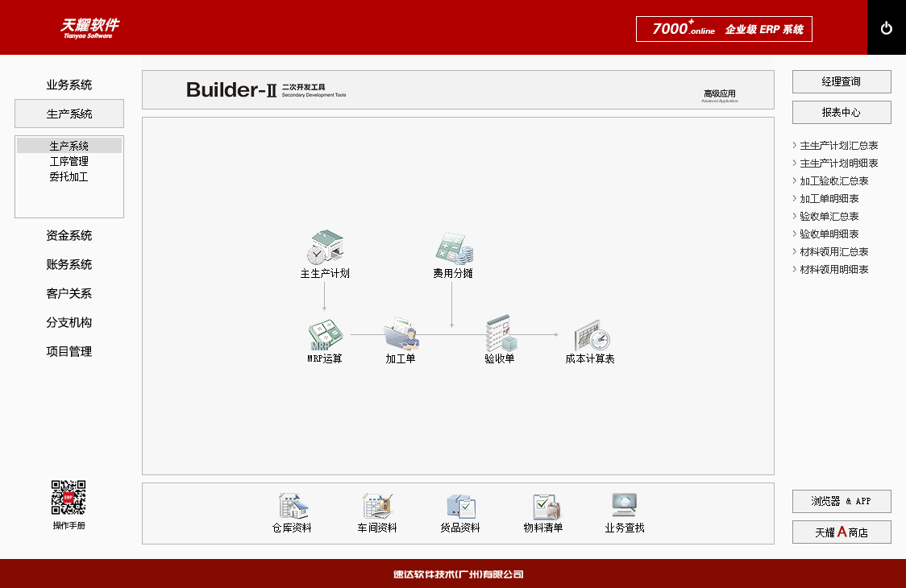Click the 验收单 icon
The image size is (906, 588).
pyautogui.click(x=500, y=333)
